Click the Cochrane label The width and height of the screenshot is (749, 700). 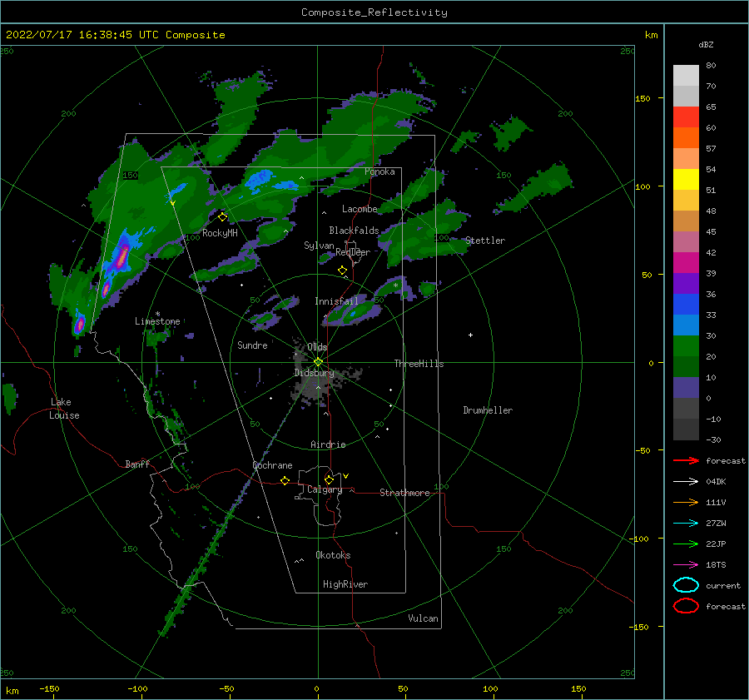272,465
